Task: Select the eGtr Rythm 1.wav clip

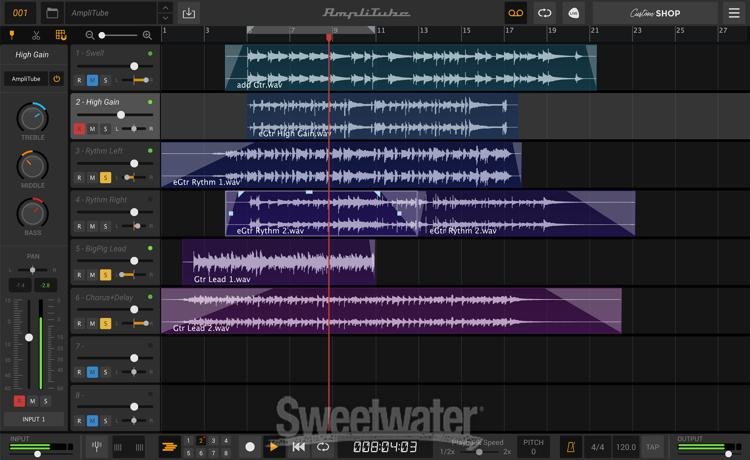Action: pyautogui.click(x=341, y=165)
